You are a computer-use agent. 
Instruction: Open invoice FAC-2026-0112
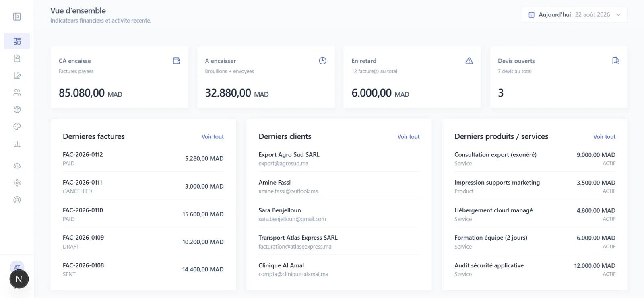point(143,159)
